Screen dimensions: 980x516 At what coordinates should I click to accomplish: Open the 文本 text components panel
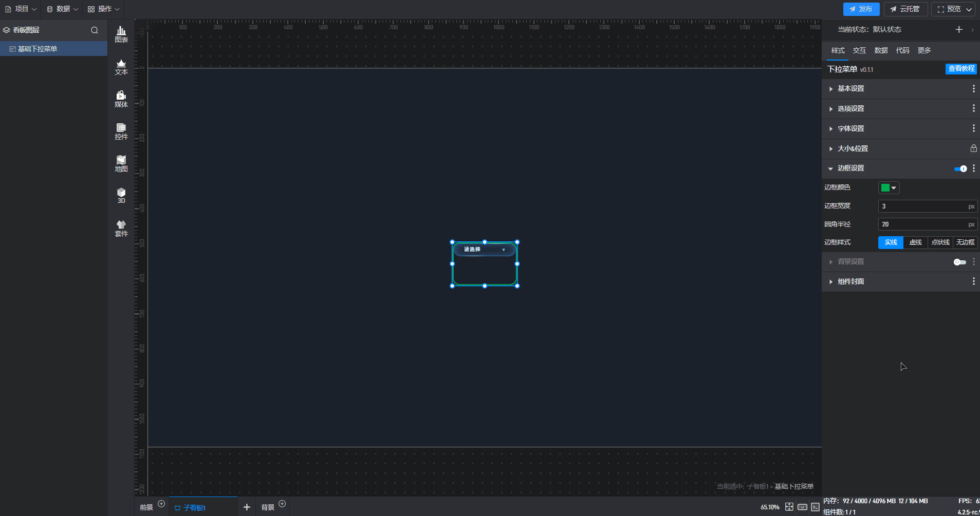121,67
